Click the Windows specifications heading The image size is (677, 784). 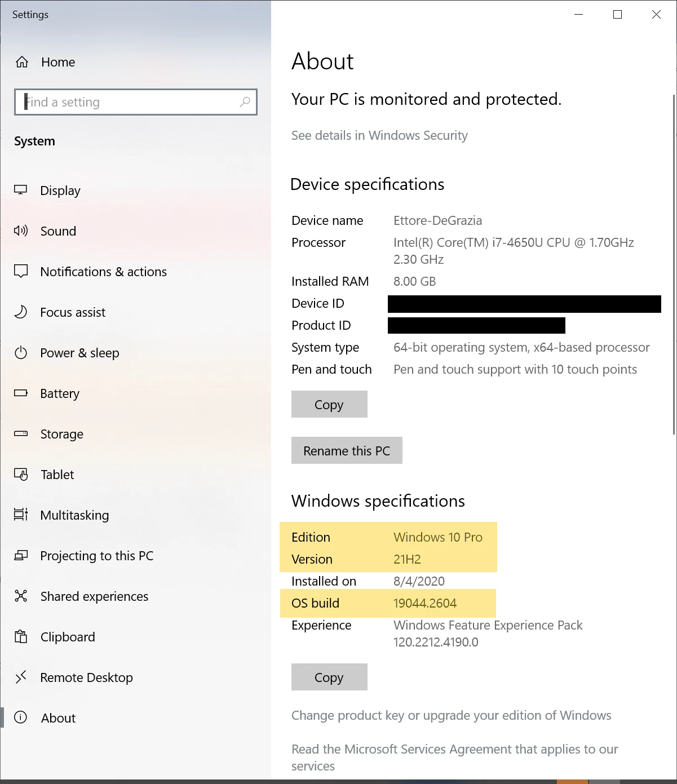tap(378, 501)
